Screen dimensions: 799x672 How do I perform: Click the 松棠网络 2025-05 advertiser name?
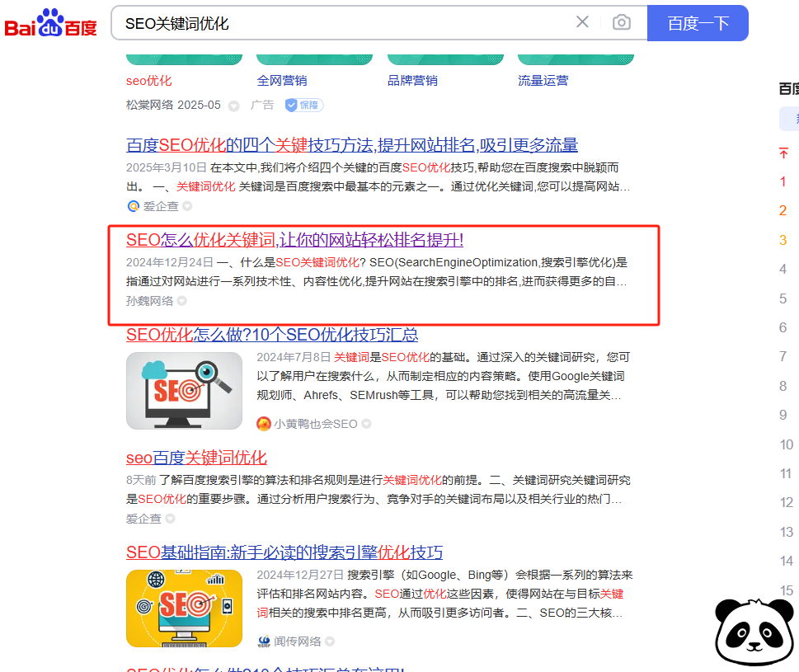coord(173,105)
